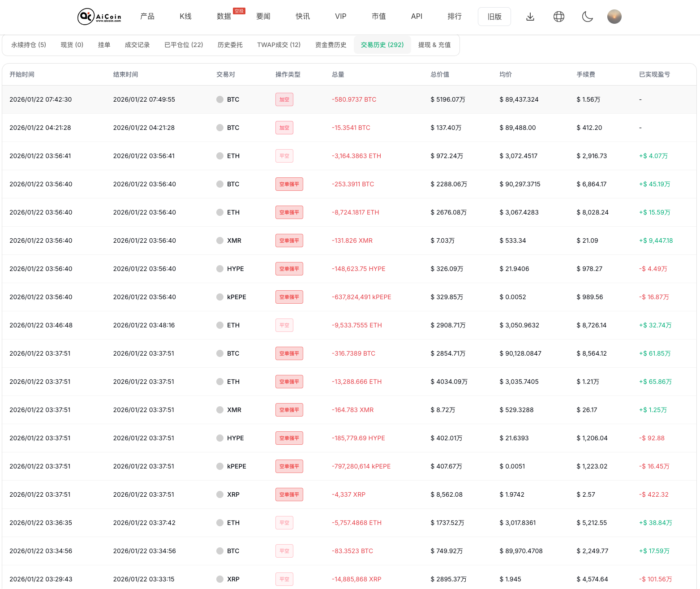Switch to 已平仓位 (22) tab
Image resolution: width=700 pixels, height=589 pixels.
(184, 45)
